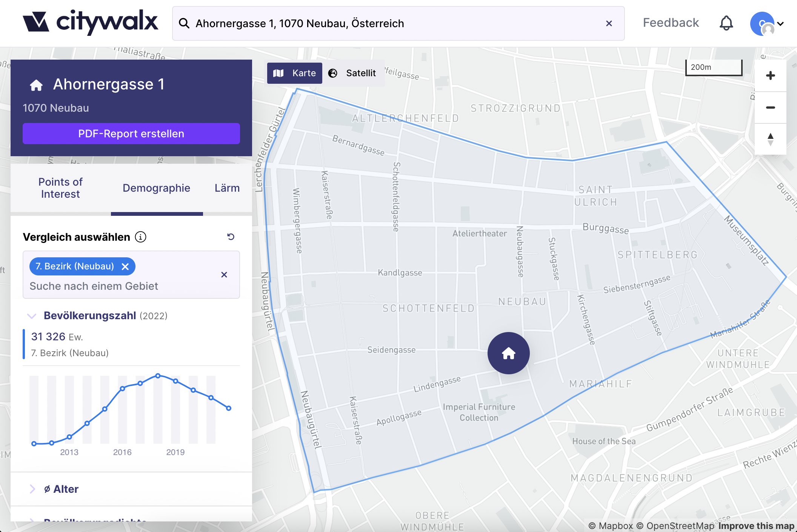Open the Feedback link
The image size is (797, 532).
(671, 23)
